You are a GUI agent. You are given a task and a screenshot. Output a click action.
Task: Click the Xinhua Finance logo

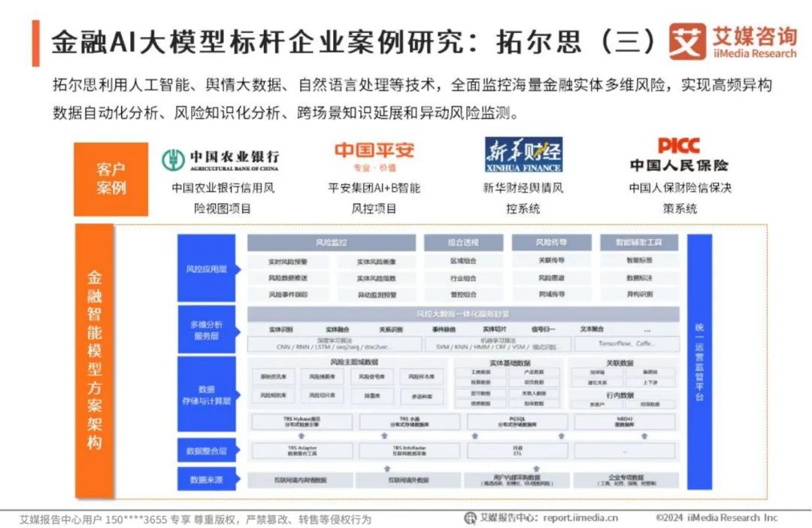click(523, 155)
